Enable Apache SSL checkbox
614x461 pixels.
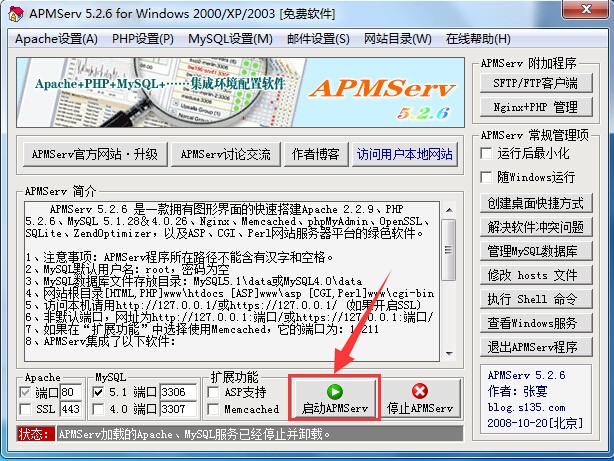coord(25,409)
